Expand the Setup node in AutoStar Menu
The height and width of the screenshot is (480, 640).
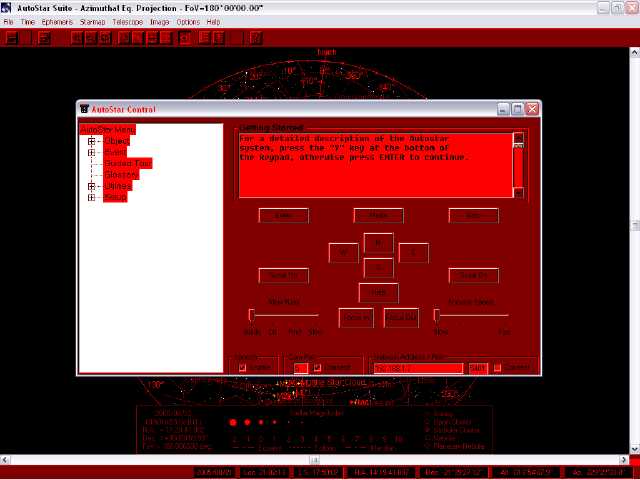point(91,198)
